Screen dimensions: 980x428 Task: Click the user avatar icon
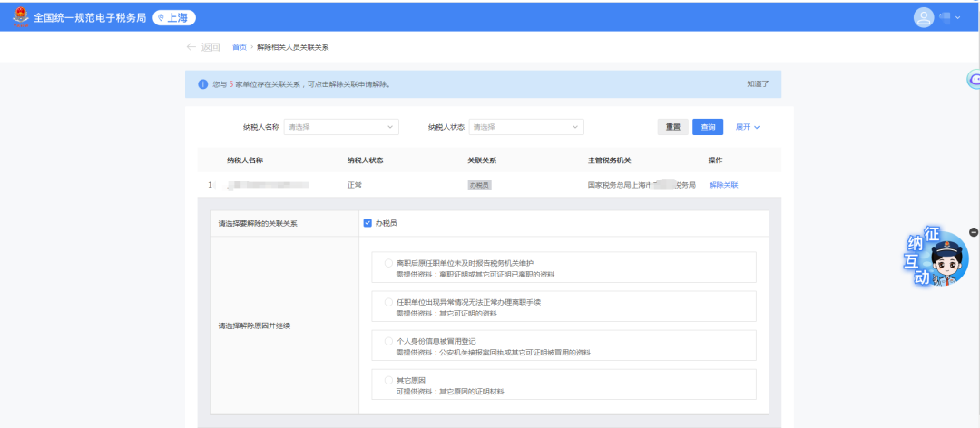[x=924, y=17]
